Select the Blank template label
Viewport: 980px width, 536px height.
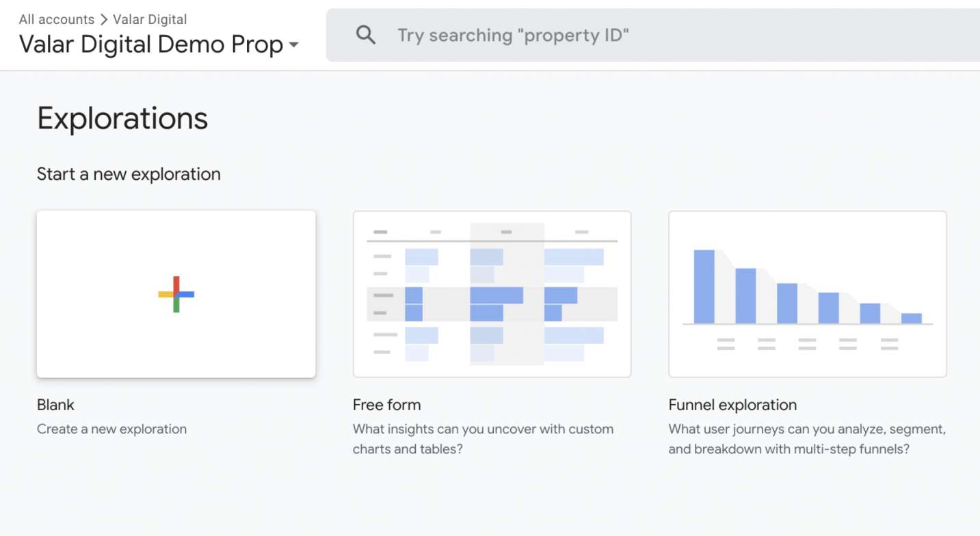tap(55, 405)
